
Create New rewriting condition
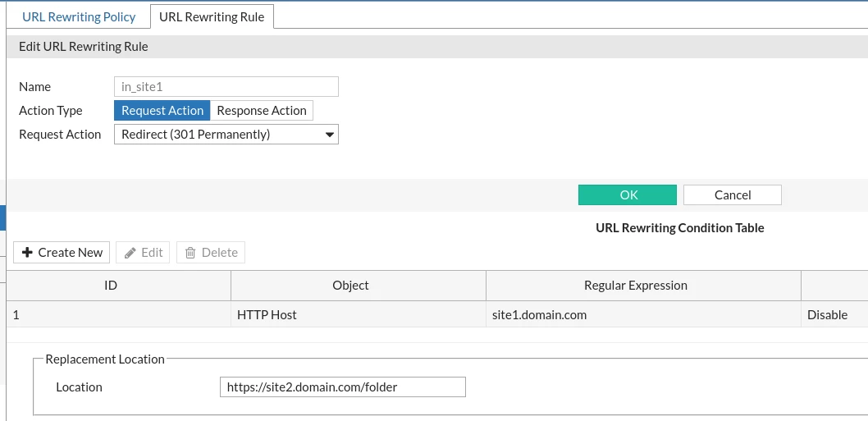tap(62, 253)
